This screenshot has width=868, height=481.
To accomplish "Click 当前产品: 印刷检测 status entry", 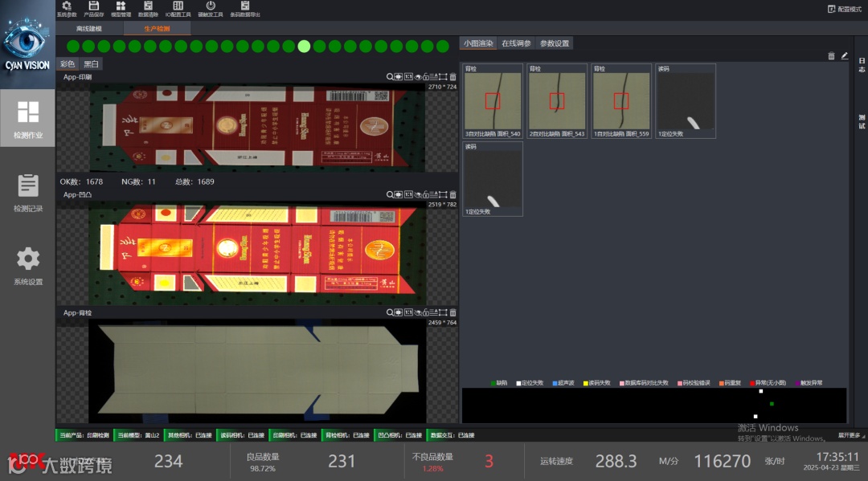I will (84, 435).
